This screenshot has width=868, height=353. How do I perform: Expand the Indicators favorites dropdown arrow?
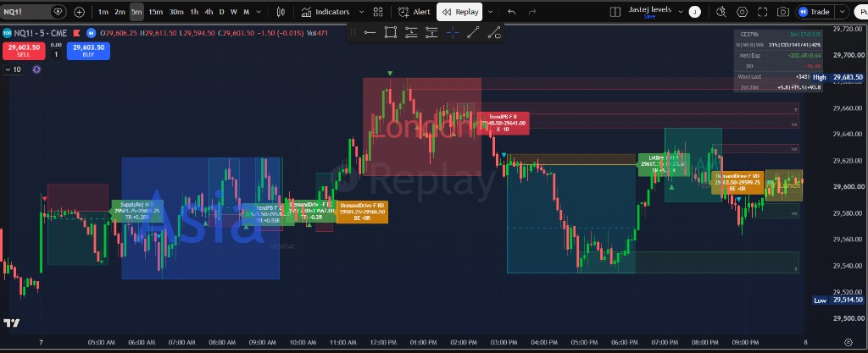[x=361, y=12]
